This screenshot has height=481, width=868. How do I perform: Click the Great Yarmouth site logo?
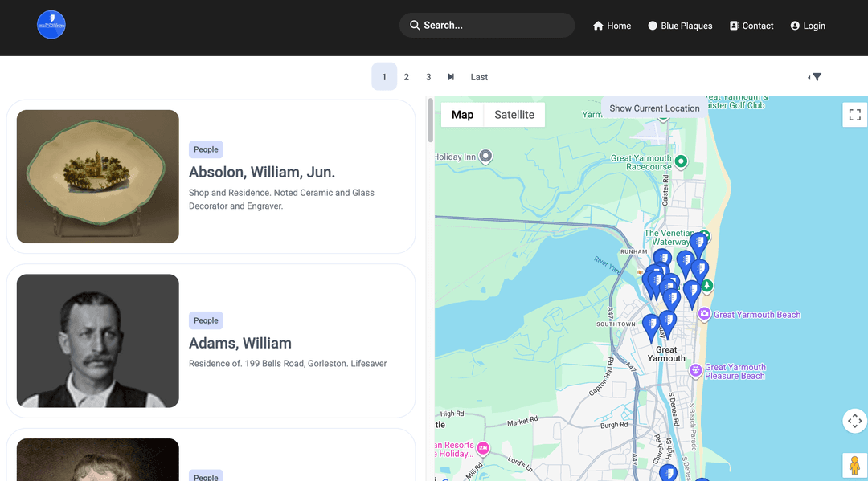tap(51, 25)
